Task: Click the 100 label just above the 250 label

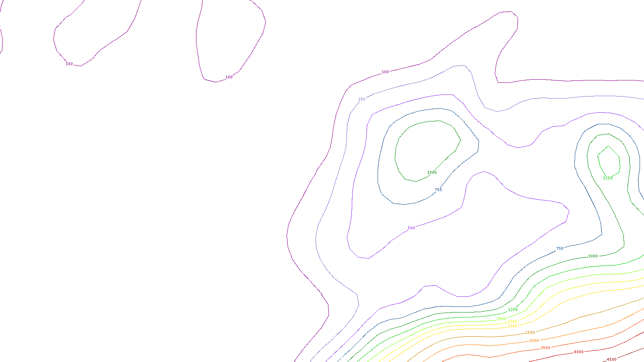Action: 385,72
